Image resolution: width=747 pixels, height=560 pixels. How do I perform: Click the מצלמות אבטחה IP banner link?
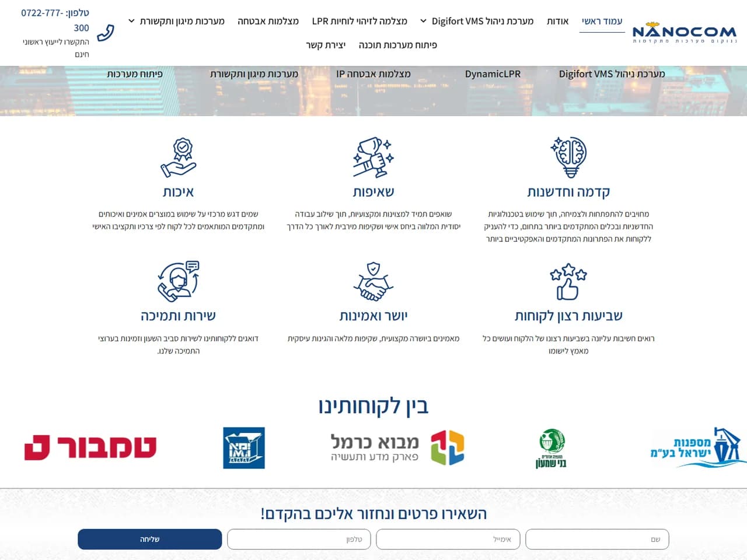coord(373,74)
